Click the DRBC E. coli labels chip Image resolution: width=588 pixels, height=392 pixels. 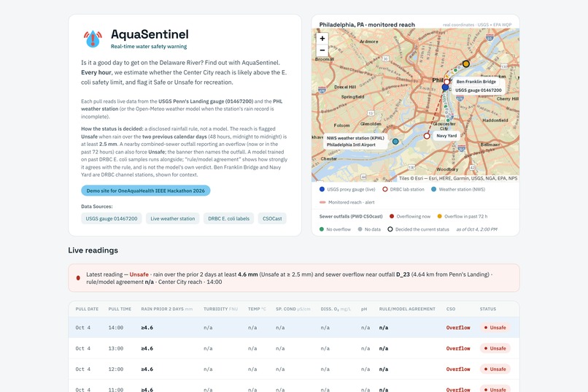point(229,219)
